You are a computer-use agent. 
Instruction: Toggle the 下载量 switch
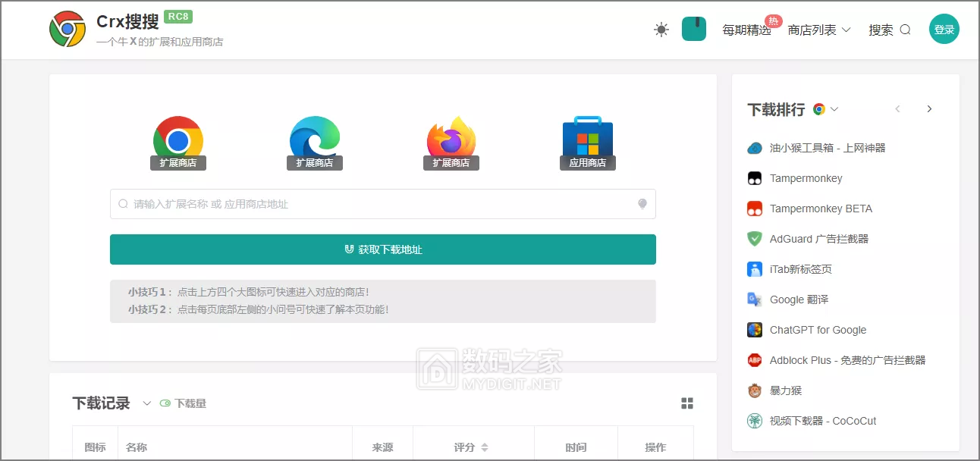tap(165, 403)
